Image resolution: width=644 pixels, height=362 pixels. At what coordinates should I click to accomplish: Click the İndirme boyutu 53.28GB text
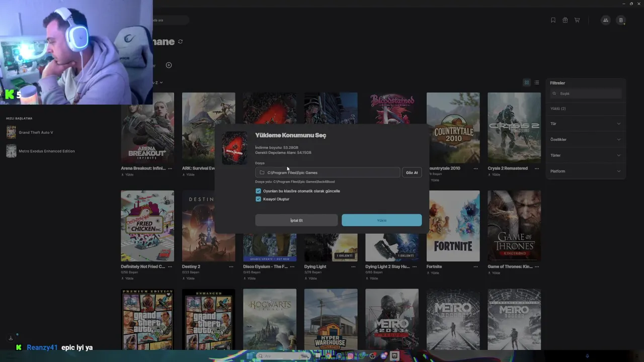pos(277,148)
